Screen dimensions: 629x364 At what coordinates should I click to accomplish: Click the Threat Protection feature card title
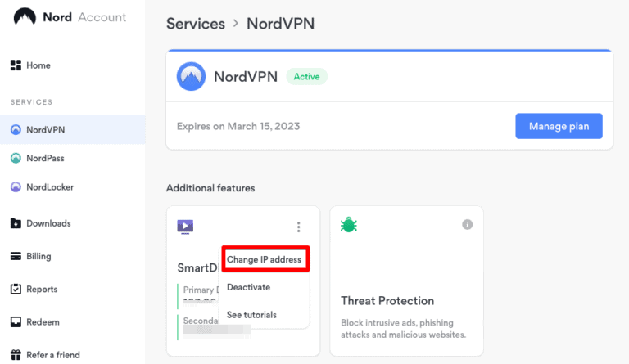click(387, 300)
